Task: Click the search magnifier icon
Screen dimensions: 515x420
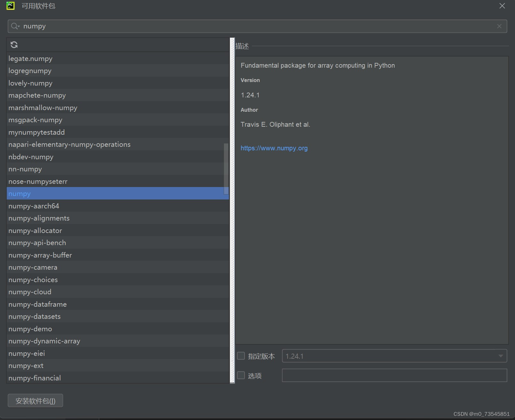Action: coord(15,26)
